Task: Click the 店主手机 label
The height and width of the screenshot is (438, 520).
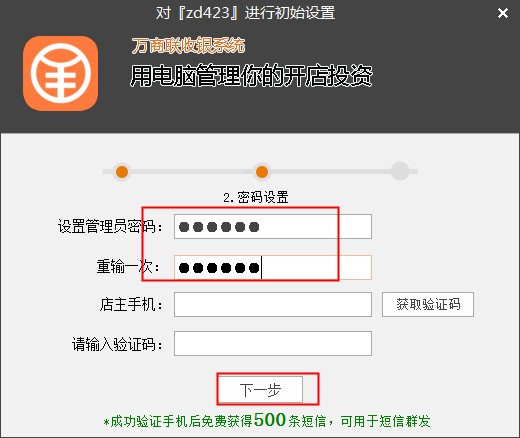Action: [x=131, y=304]
